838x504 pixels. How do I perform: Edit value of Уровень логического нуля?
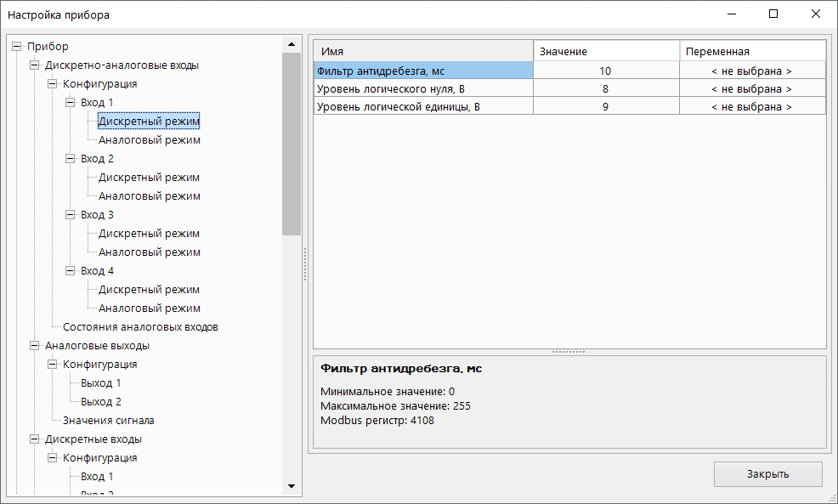pyautogui.click(x=605, y=89)
